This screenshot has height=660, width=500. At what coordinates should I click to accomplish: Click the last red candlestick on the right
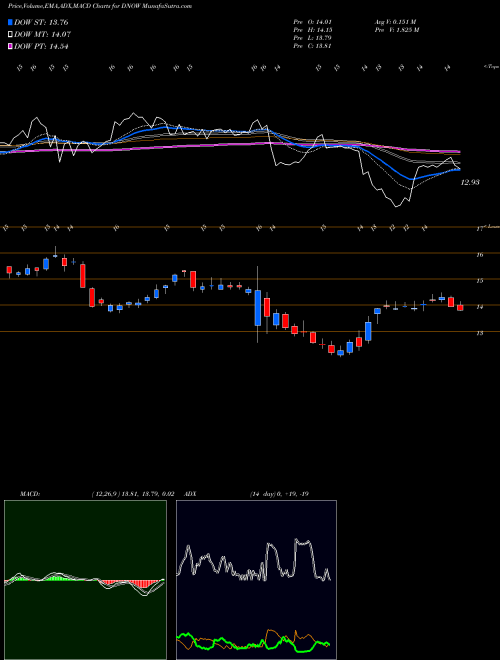pos(460,307)
